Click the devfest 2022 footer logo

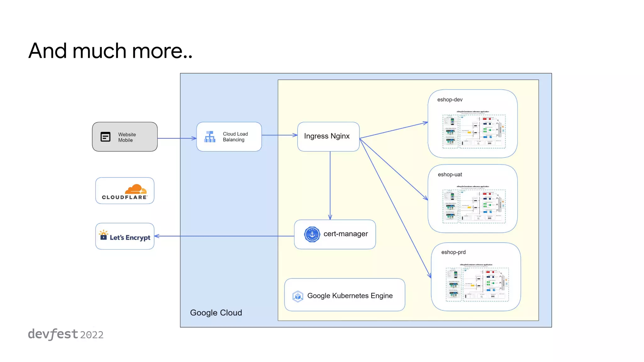(x=65, y=334)
